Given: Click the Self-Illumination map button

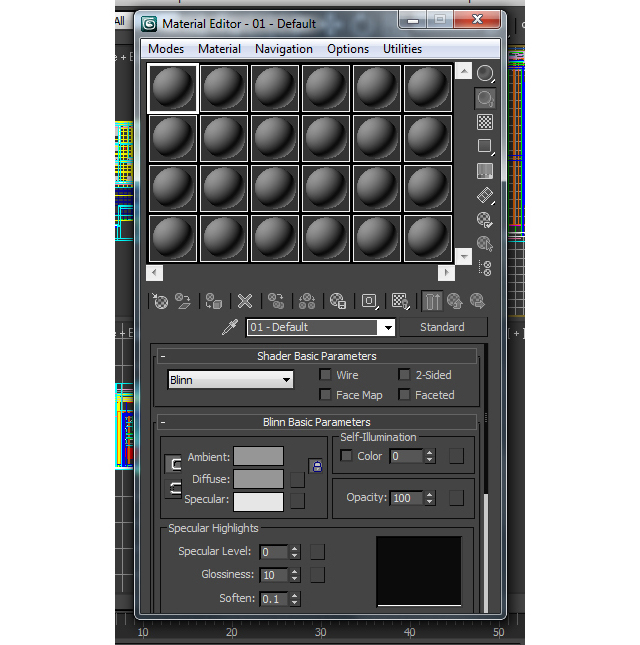Looking at the screenshot, I should point(457,456).
